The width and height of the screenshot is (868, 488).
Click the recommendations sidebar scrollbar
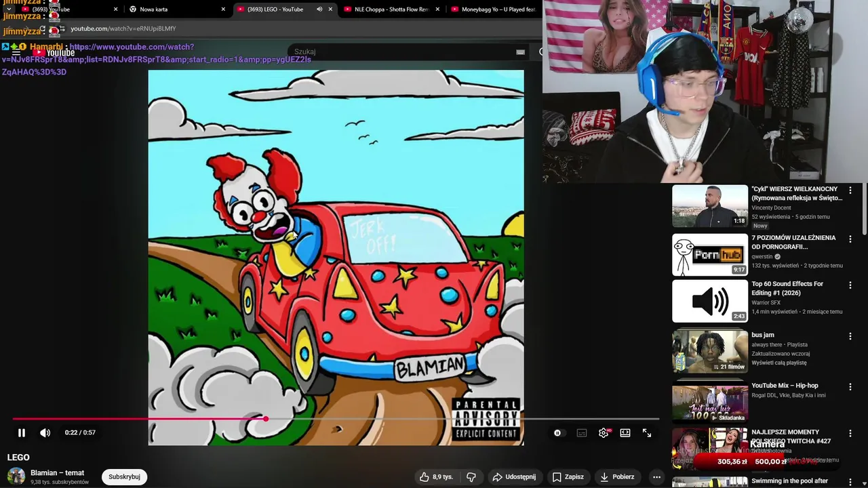[864, 210]
